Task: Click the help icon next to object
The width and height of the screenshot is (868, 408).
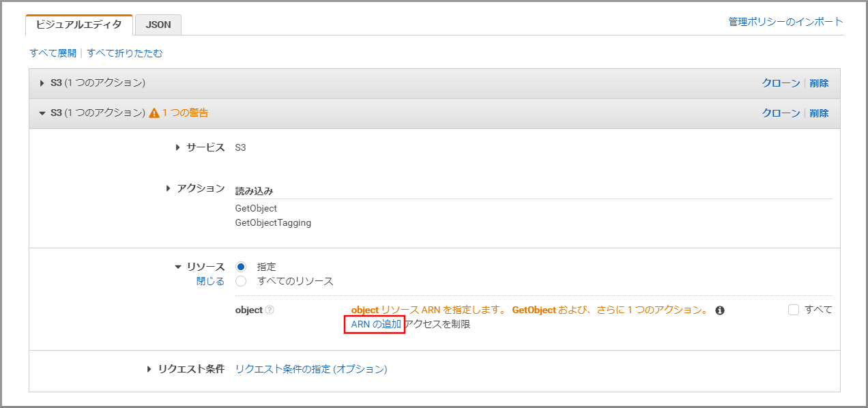Action: (x=270, y=310)
